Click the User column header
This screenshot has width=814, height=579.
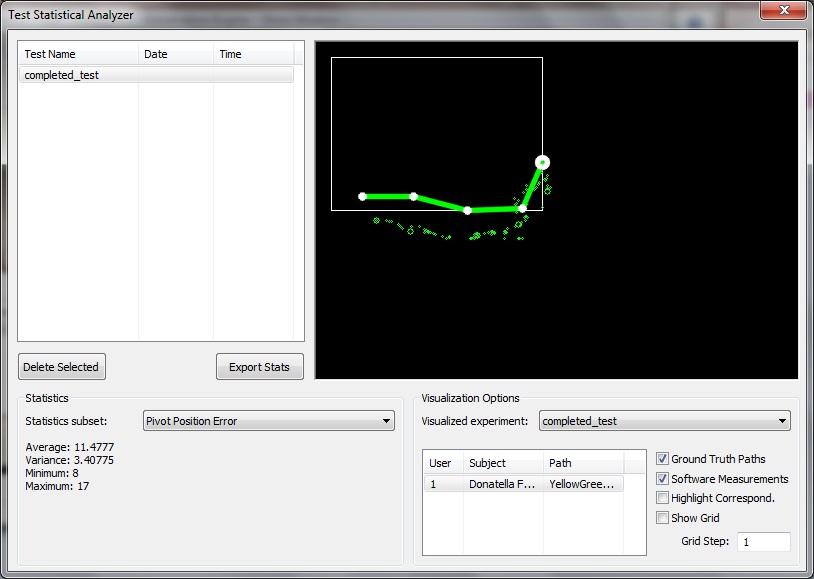click(x=440, y=463)
